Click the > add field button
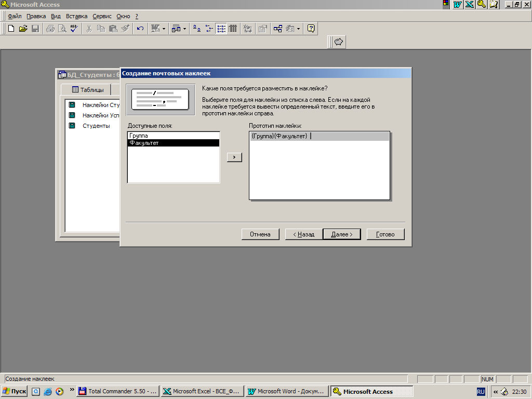Viewport: 532px width, 399px height. pyautogui.click(x=234, y=157)
